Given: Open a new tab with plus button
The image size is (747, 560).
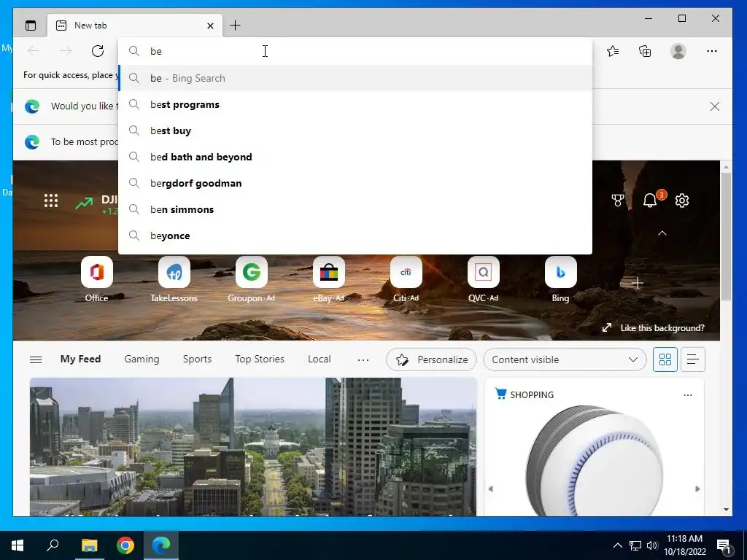Looking at the screenshot, I should pos(236,26).
